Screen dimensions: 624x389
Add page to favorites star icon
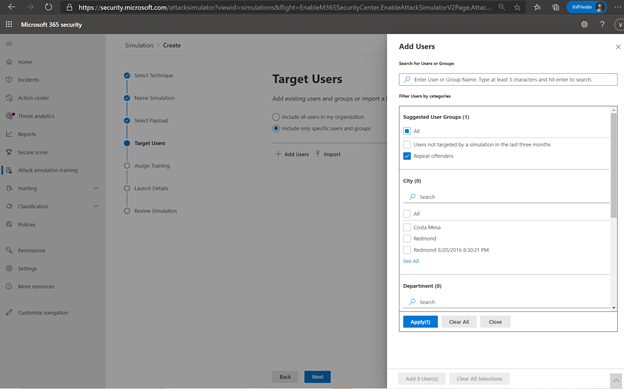coord(517,7)
